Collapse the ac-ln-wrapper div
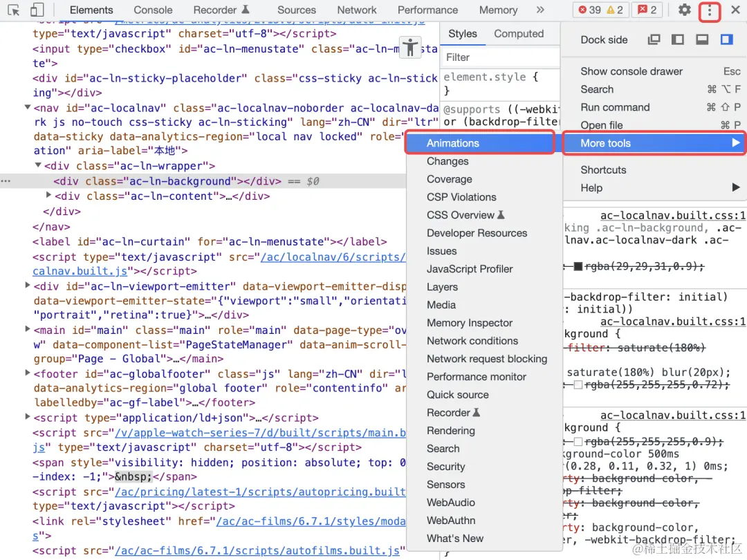The height and width of the screenshot is (560, 747). (x=38, y=165)
